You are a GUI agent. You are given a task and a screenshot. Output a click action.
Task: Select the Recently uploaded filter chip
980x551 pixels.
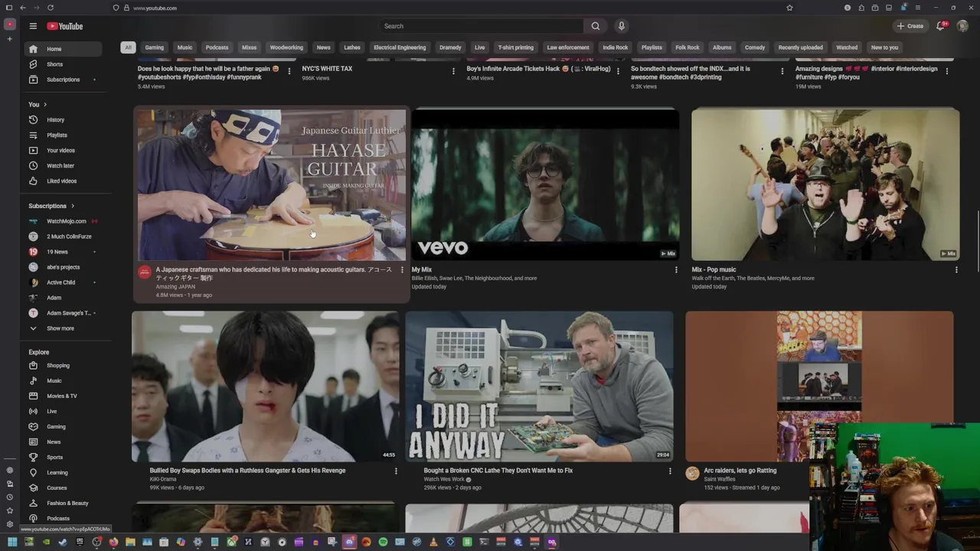point(801,47)
